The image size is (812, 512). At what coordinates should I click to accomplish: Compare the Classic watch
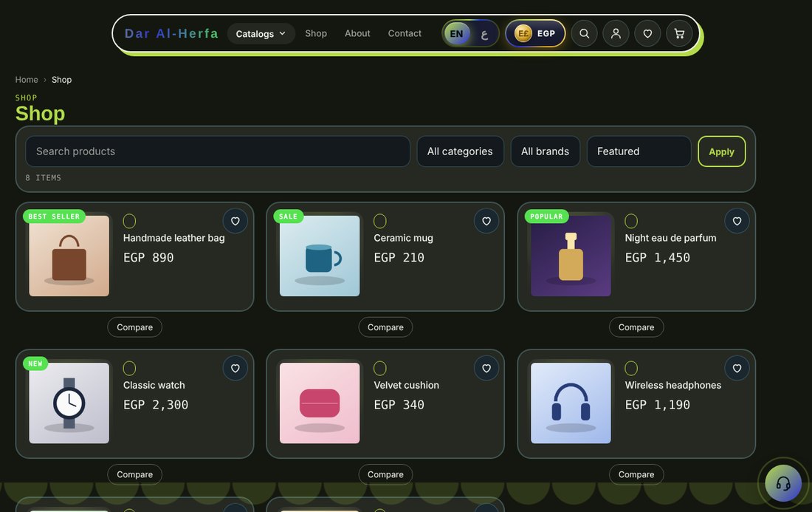(x=134, y=474)
